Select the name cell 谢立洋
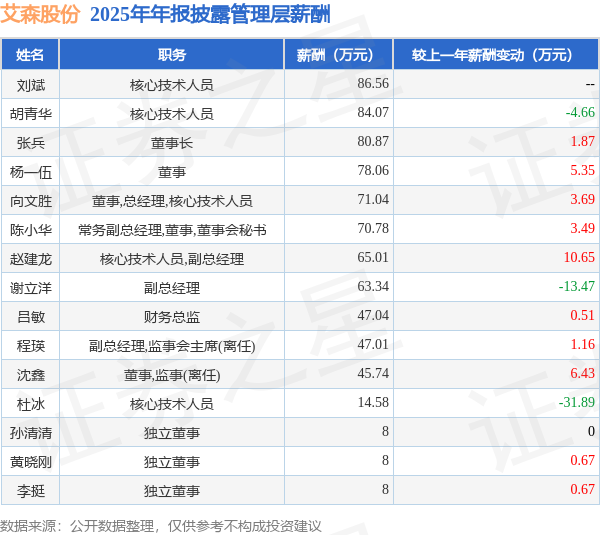The image size is (600, 535). point(31,288)
